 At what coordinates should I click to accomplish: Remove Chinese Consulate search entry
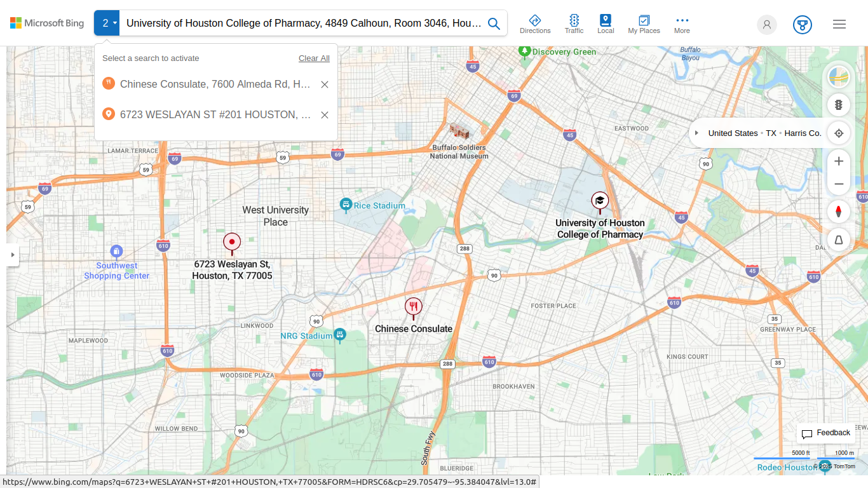coord(325,85)
